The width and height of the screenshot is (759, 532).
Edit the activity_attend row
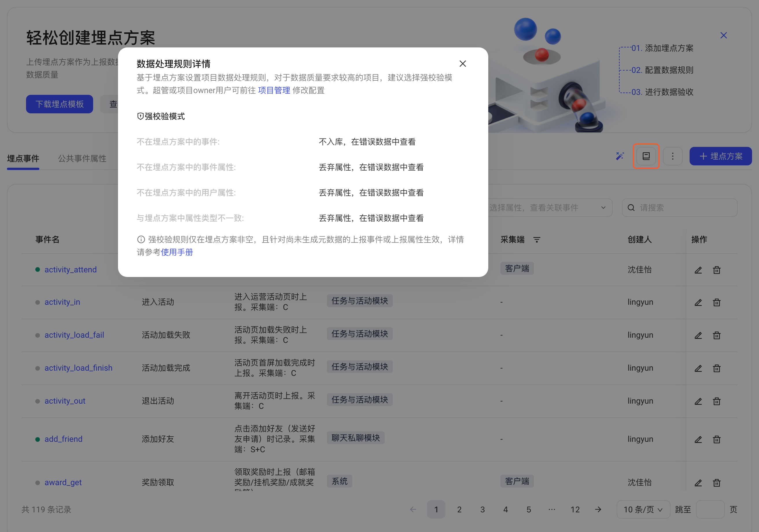click(x=698, y=270)
